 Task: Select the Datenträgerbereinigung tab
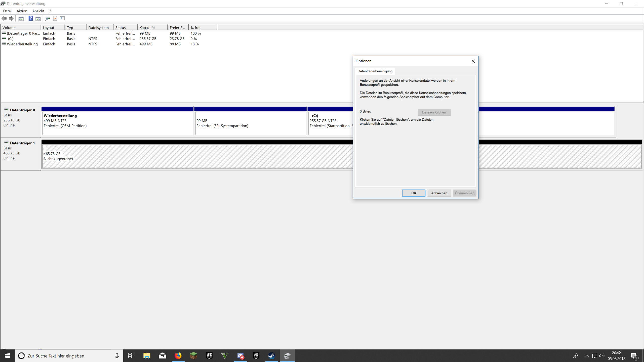(375, 71)
